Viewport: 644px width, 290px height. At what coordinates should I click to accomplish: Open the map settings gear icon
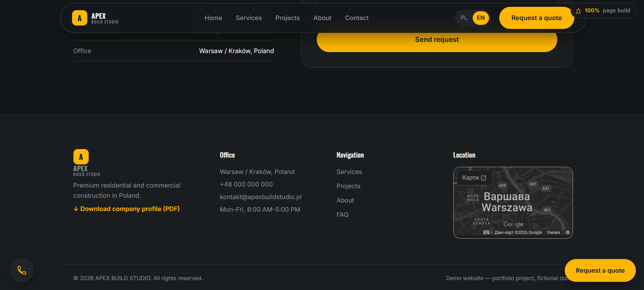tap(568, 232)
